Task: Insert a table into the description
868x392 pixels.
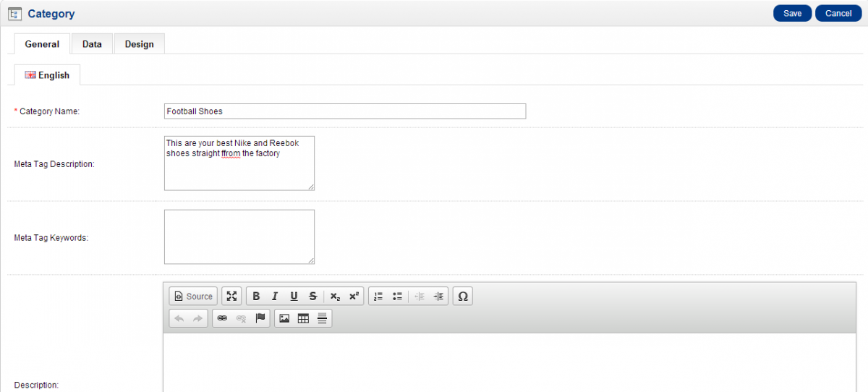Action: (x=303, y=318)
